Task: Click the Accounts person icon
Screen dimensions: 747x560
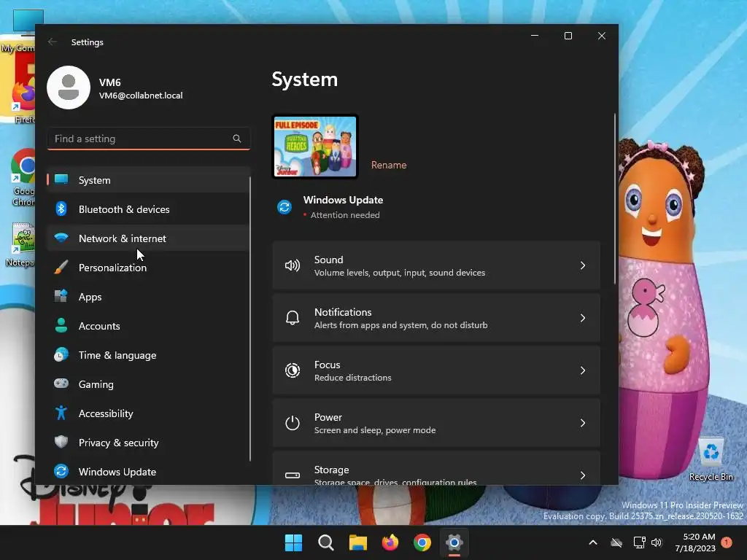Action: click(61, 325)
